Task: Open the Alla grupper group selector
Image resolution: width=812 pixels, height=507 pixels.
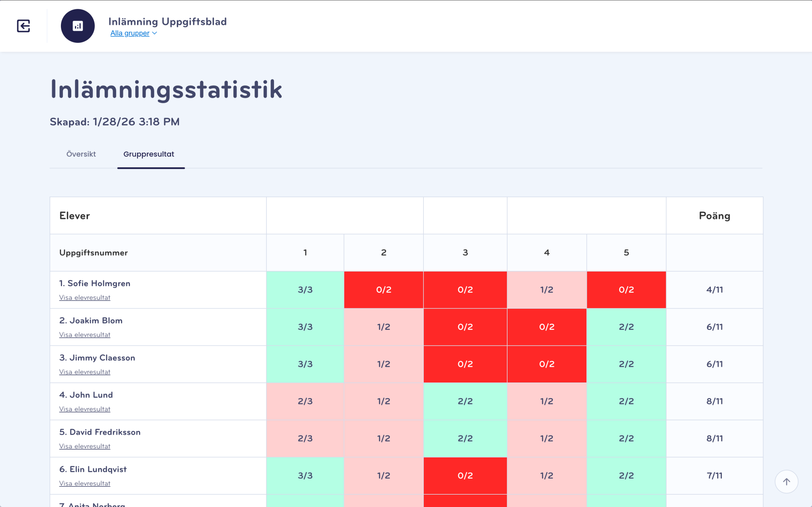Action: tap(130, 33)
